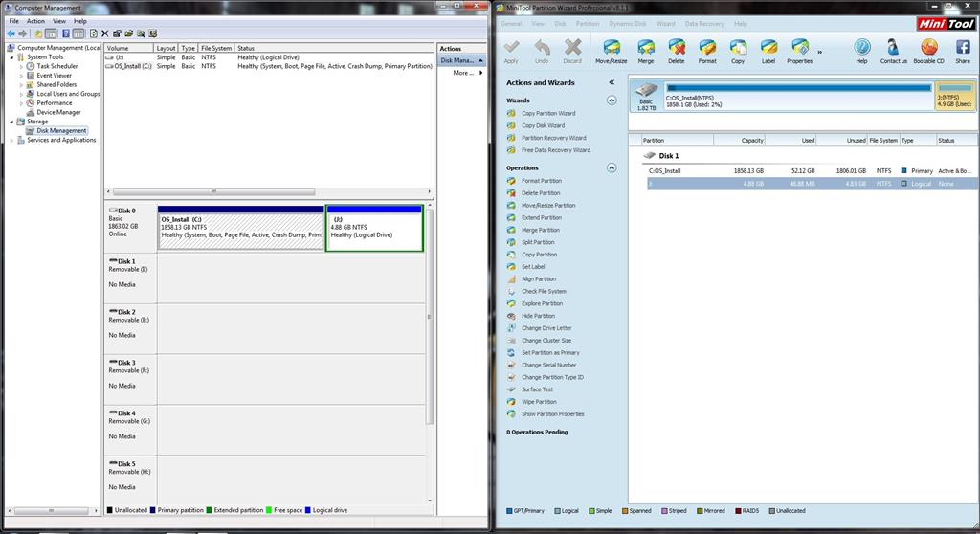Select C:OS_Install row in MiniTool partition list

[810, 170]
